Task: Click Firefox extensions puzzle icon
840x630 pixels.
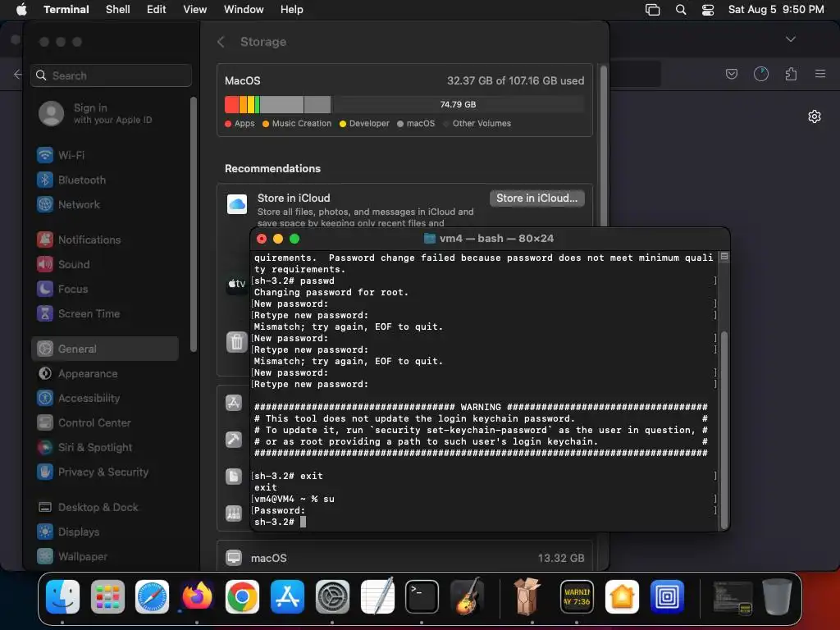Action: tap(791, 74)
